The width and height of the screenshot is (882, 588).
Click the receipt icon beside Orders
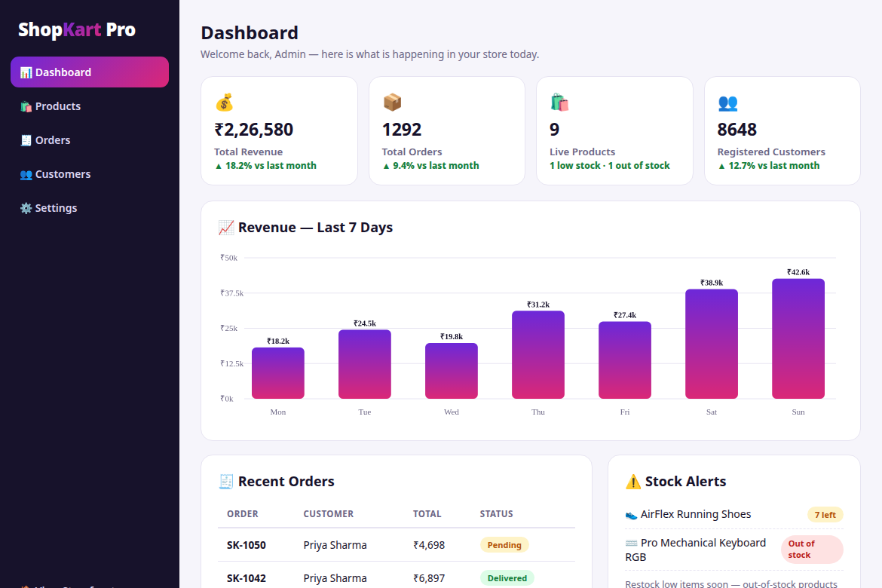point(26,140)
